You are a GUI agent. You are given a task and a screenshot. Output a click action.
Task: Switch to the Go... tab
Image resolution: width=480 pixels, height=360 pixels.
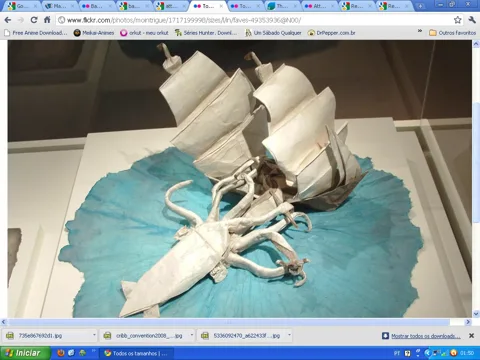click(x=23, y=6)
